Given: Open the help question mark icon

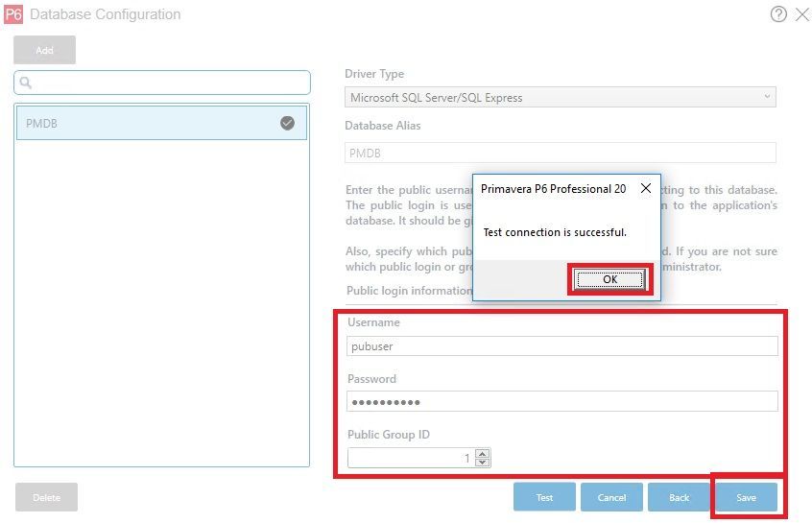Looking at the screenshot, I should click(778, 14).
